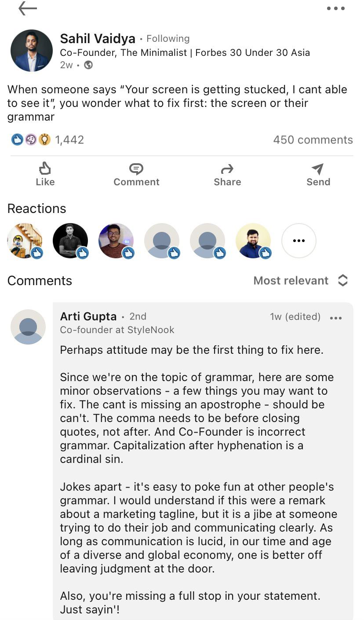Click Arti Gupta's default avatar

click(28, 327)
